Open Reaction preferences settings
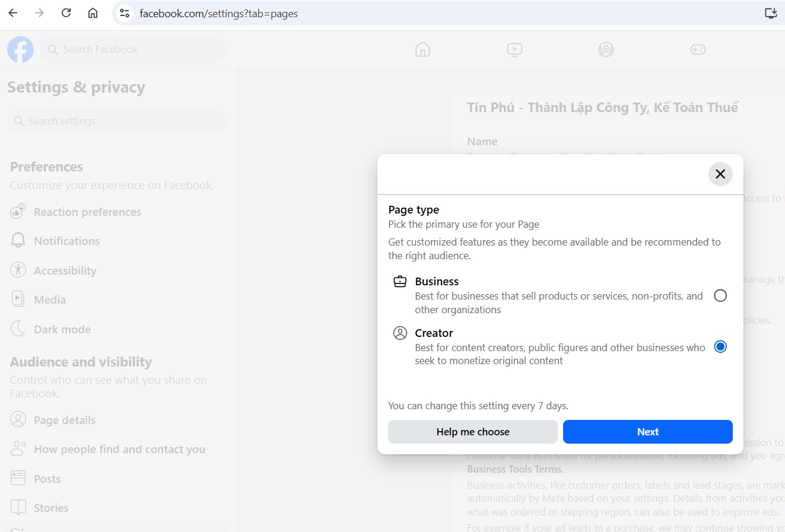 (87, 212)
